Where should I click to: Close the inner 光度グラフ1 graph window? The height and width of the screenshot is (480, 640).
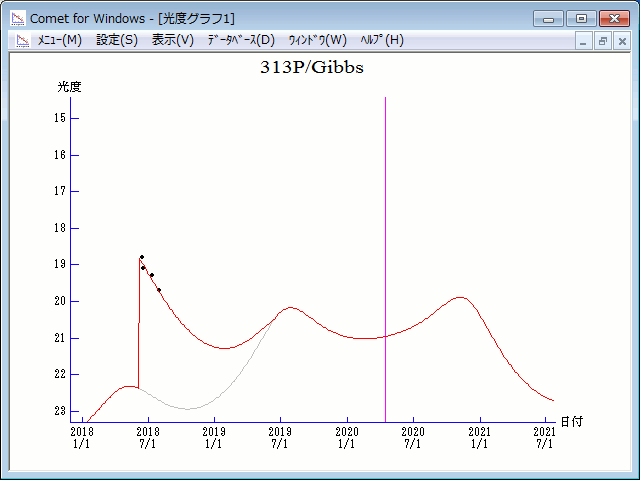point(622,41)
